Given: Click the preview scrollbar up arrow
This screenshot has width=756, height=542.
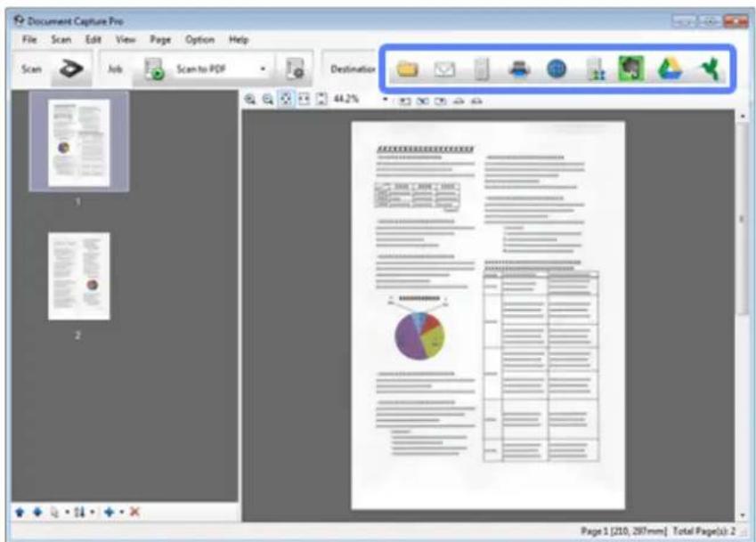Looking at the screenshot, I should coord(743,116).
